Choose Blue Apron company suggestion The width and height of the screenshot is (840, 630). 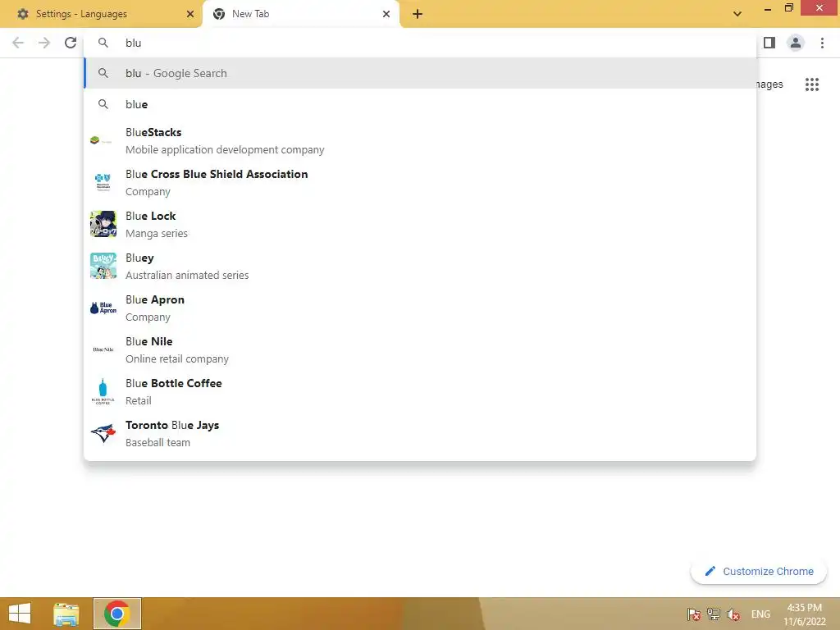pyautogui.click(x=421, y=308)
